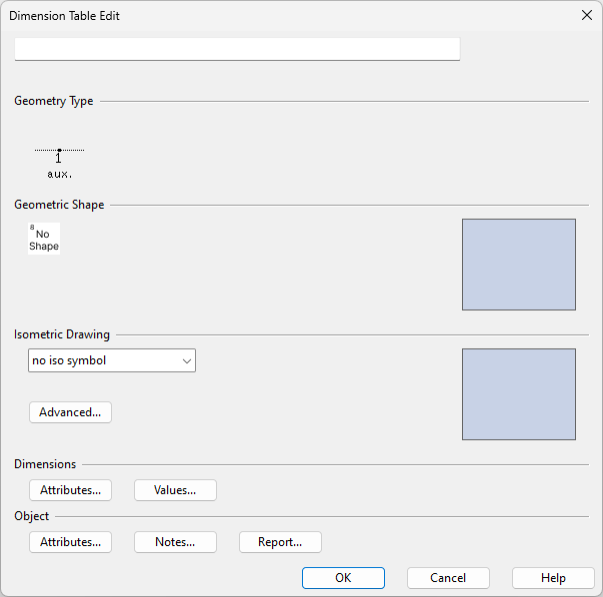Click the Isometric Drawing section heading
Image resolution: width=603 pixels, height=597 pixels.
pos(62,335)
